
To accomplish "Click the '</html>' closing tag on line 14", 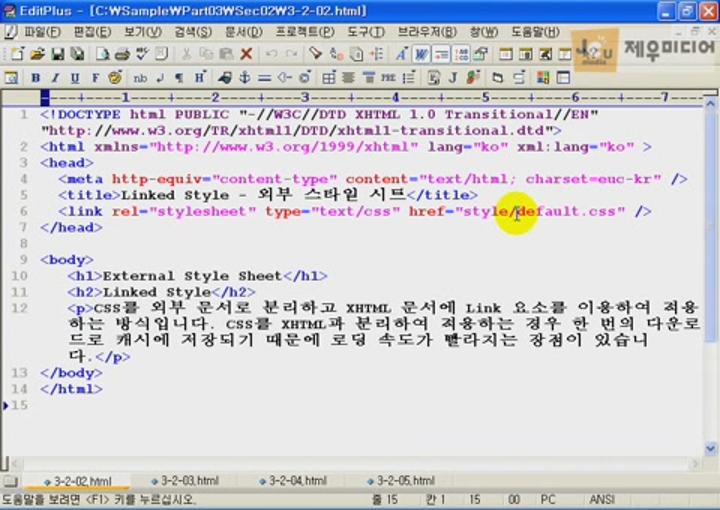I will 72,389.
